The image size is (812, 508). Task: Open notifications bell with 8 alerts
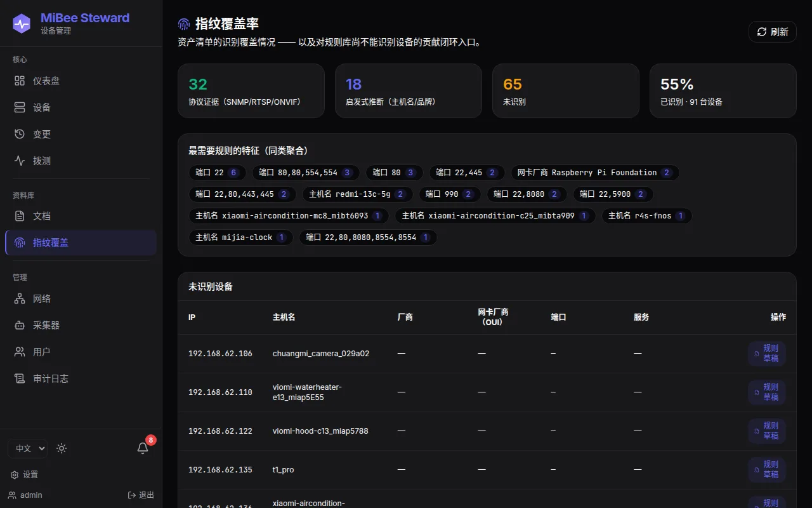(x=143, y=448)
